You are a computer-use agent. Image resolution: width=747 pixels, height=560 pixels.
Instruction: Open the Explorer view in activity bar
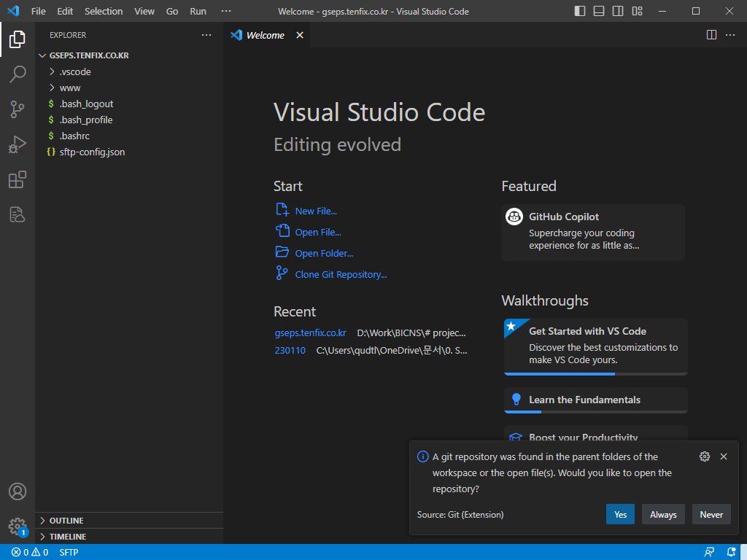[x=18, y=39]
